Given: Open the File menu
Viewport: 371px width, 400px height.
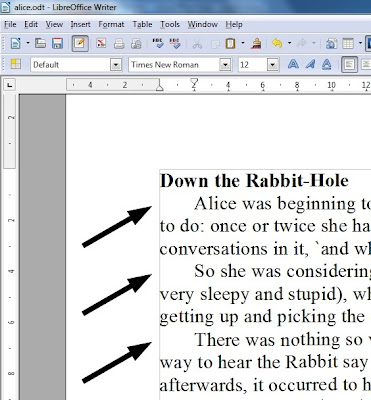Looking at the screenshot, I should click(10, 24).
